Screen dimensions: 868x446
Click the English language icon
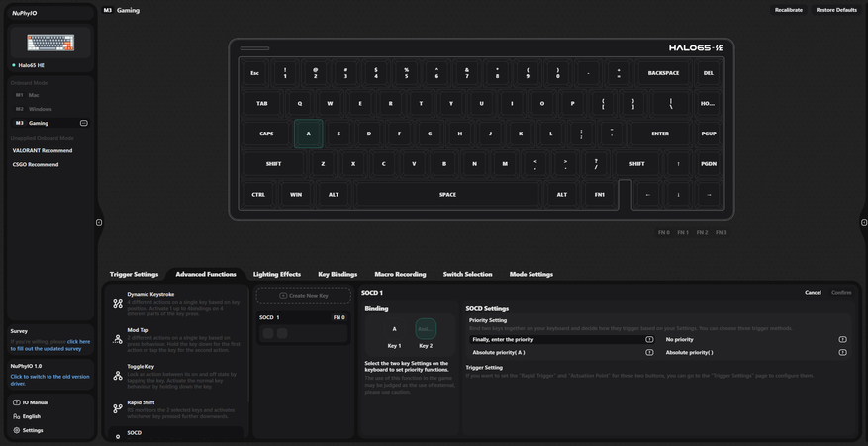tap(16, 416)
